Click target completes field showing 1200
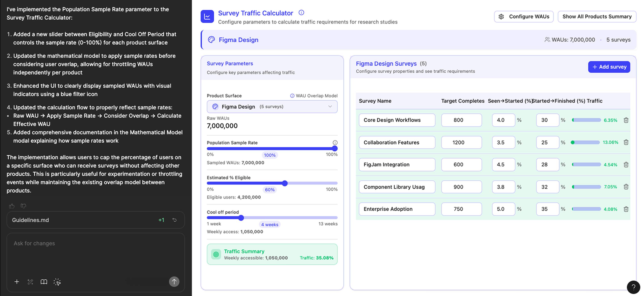The image size is (644, 296). coord(461,142)
